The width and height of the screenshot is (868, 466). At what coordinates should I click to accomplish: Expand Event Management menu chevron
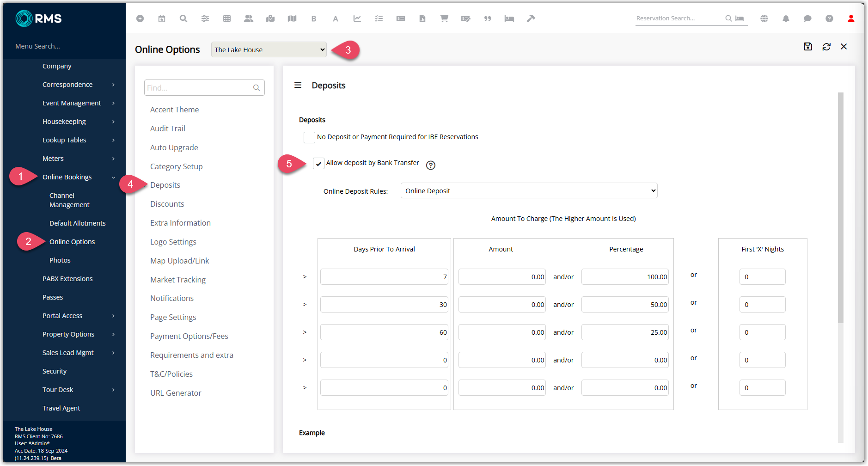(x=113, y=103)
